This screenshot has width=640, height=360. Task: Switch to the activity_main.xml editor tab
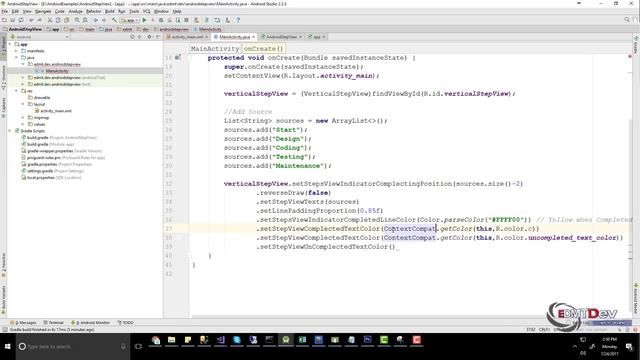pos(187,37)
